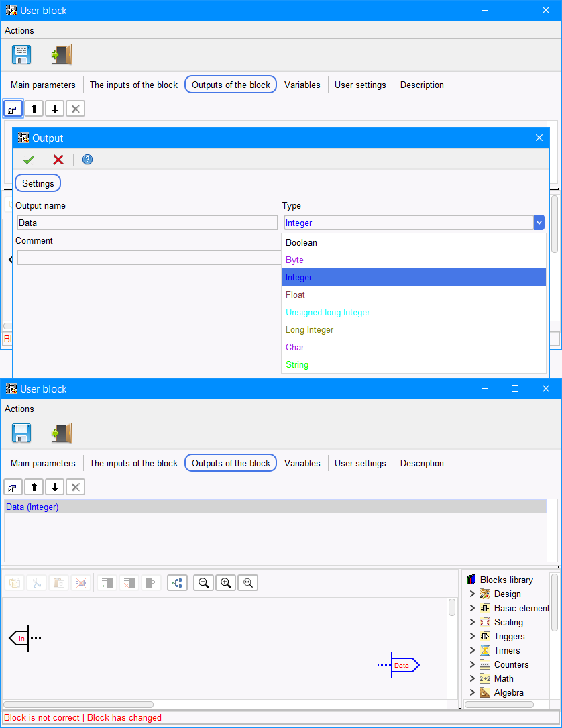The width and height of the screenshot is (562, 728).
Task: Zoom in on the block diagram
Action: point(226,583)
